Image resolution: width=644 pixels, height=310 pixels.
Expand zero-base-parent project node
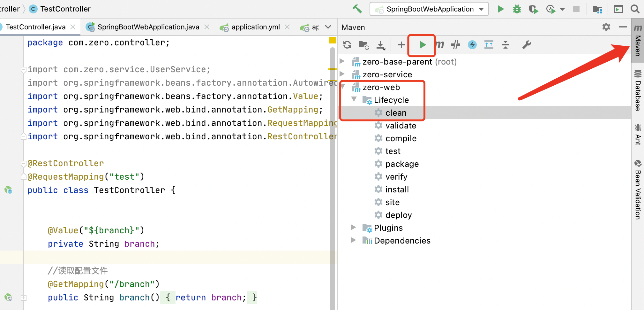point(342,61)
